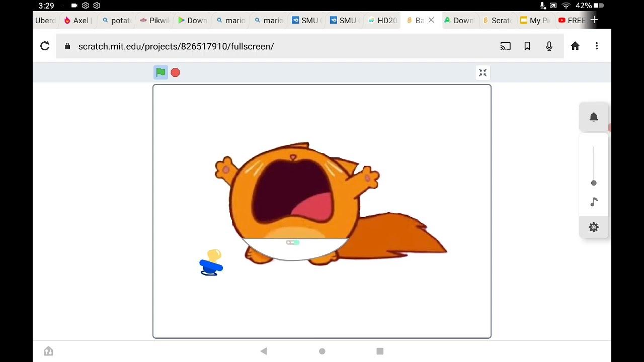The width and height of the screenshot is (644, 362).
Task: Tap the music note media volume icon
Action: (594, 202)
